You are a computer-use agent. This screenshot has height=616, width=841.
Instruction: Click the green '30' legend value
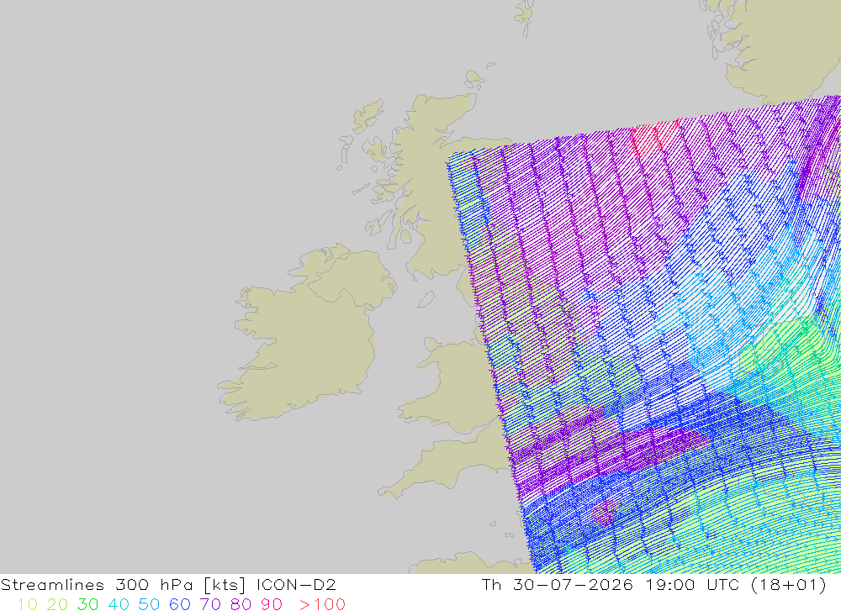click(x=88, y=604)
